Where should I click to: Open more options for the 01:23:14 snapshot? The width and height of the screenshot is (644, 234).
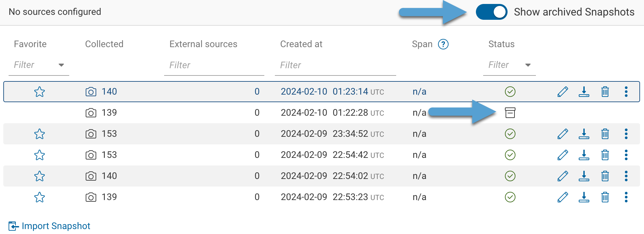point(626,92)
